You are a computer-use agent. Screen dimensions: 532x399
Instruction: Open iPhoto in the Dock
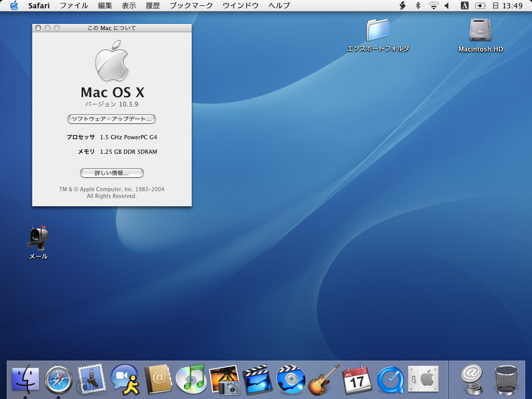tap(224, 380)
